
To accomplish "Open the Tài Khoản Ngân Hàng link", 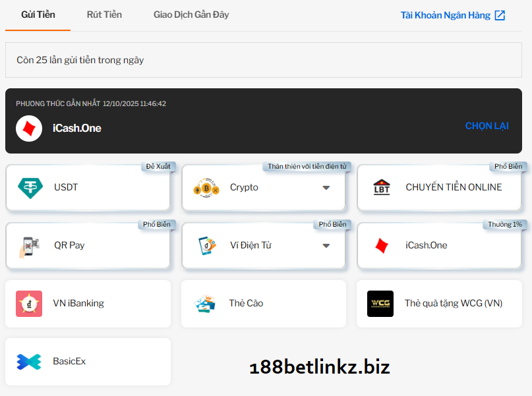I will [x=446, y=15].
